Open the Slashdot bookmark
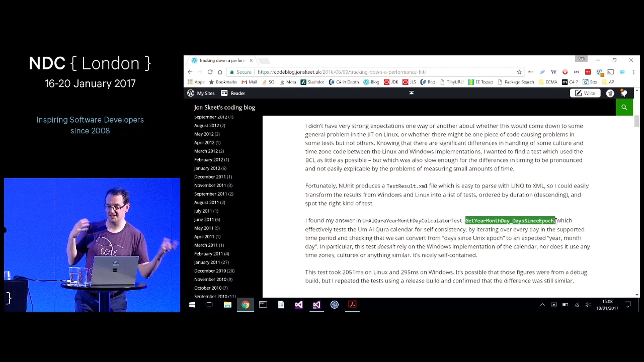Image resolution: width=644 pixels, height=362 pixels. coord(312,82)
